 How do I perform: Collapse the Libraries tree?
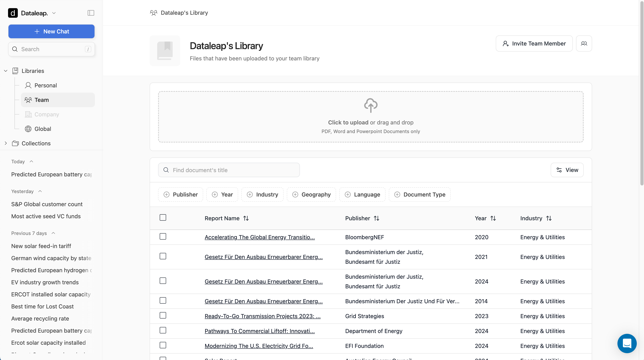tap(6, 71)
